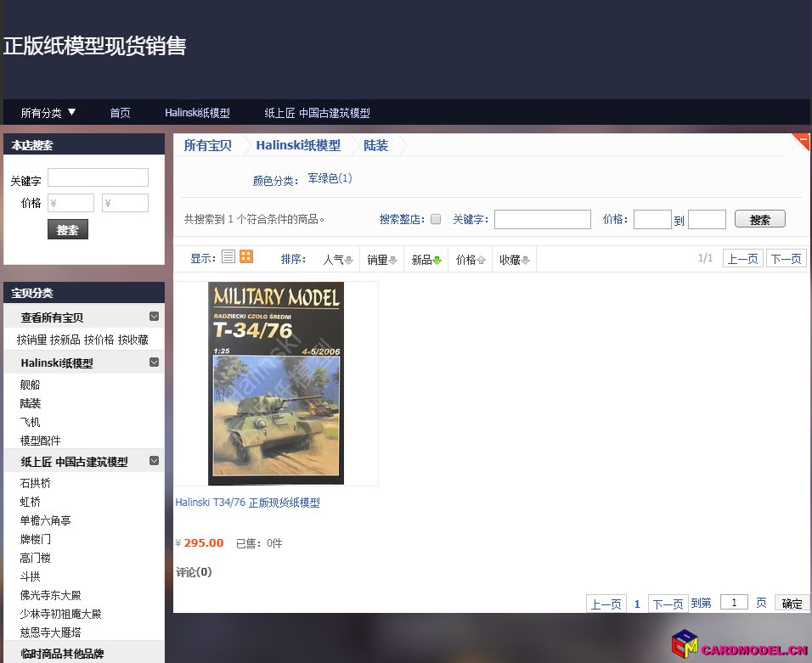Open T-34/76 Military Model product thumbnail
The image size is (812, 663).
pos(276,384)
